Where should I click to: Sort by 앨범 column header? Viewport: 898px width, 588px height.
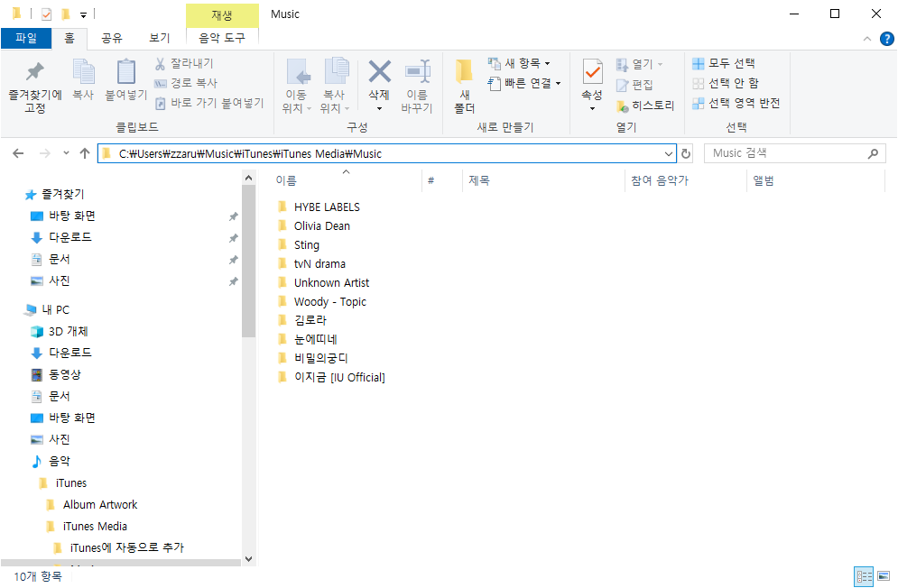tap(816, 181)
